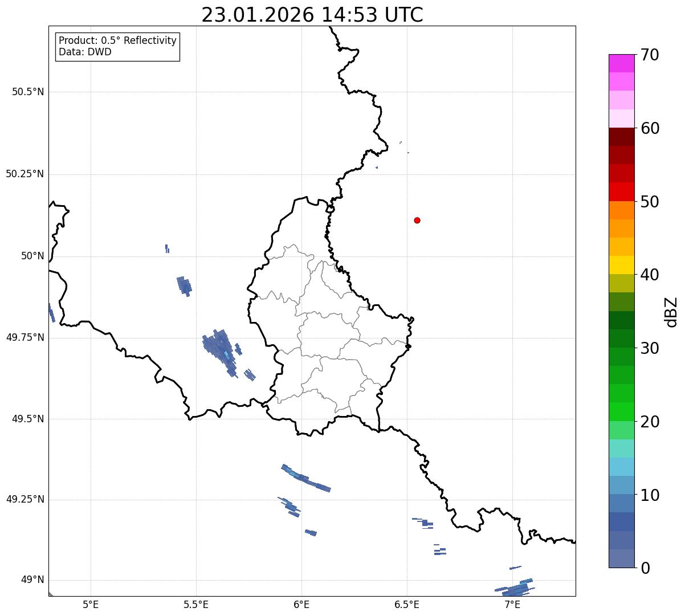Pick the dark maroon swatch just below 60 dBZ
This screenshot has height=616, width=685.
click(x=621, y=137)
